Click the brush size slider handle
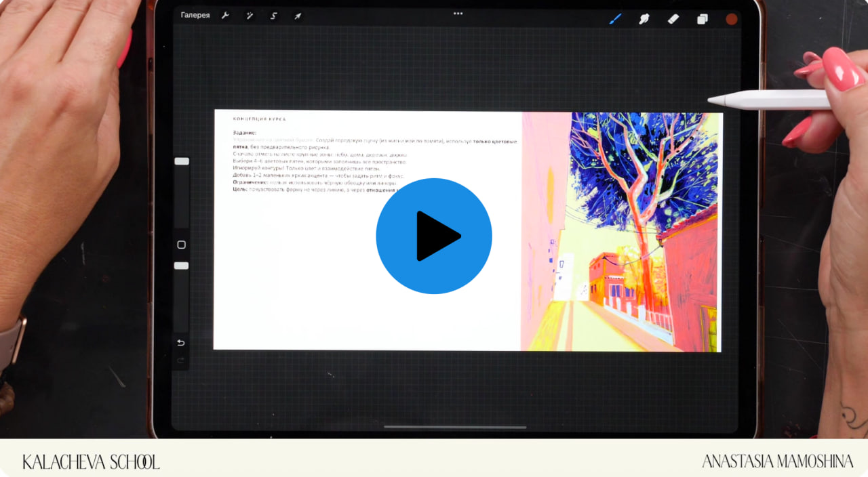This screenshot has width=868, height=477. [182, 161]
